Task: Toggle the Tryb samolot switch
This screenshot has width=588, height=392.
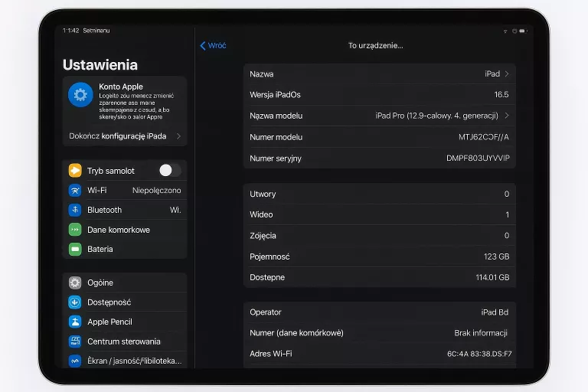Action: coord(169,171)
